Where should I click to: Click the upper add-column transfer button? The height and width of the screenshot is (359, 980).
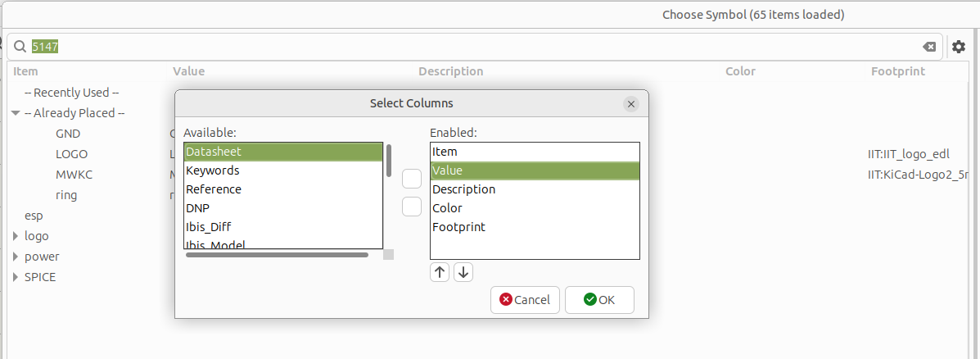[x=411, y=179]
